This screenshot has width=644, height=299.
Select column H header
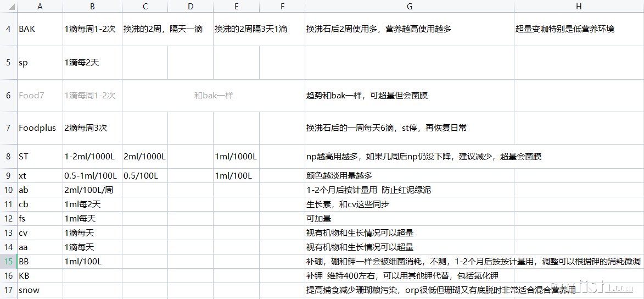(x=579, y=6)
